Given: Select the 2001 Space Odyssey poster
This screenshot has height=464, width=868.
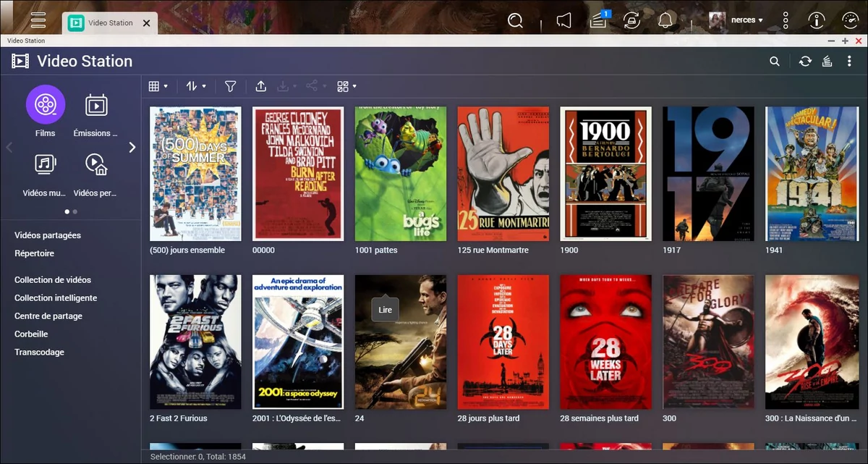Looking at the screenshot, I should click(x=298, y=342).
